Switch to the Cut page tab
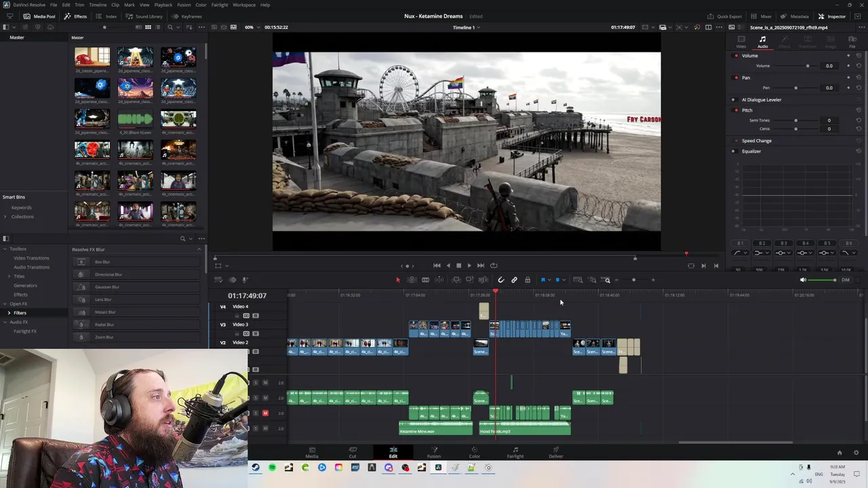 353,452
